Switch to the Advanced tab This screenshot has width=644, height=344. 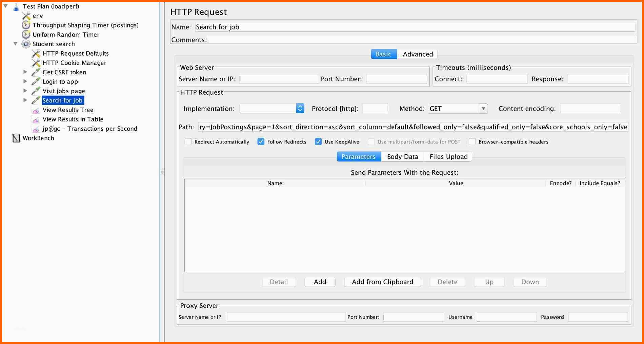pos(418,54)
